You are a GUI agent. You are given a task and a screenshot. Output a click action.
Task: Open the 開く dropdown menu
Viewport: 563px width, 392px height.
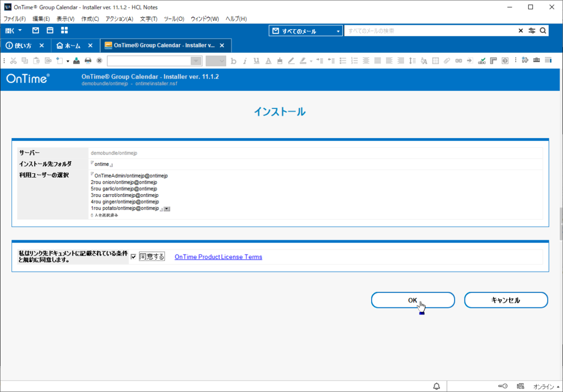pos(14,31)
